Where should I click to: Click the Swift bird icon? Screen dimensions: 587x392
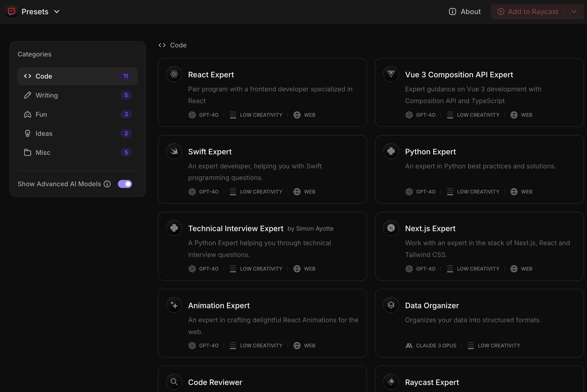pyautogui.click(x=174, y=151)
